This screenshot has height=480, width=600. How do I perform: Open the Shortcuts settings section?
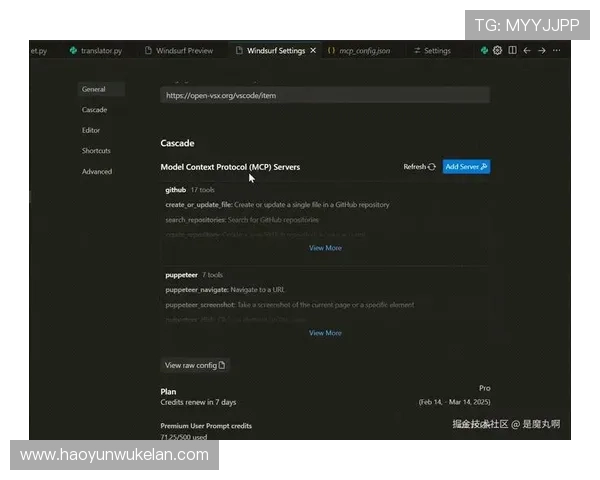(x=97, y=151)
